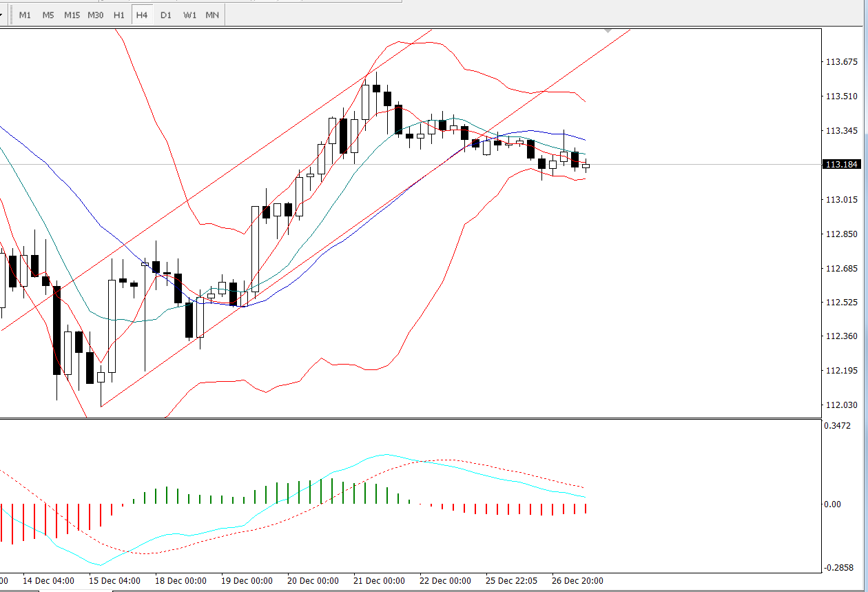Change chart period to H1
Screen dimensions: 868x592
(x=119, y=14)
